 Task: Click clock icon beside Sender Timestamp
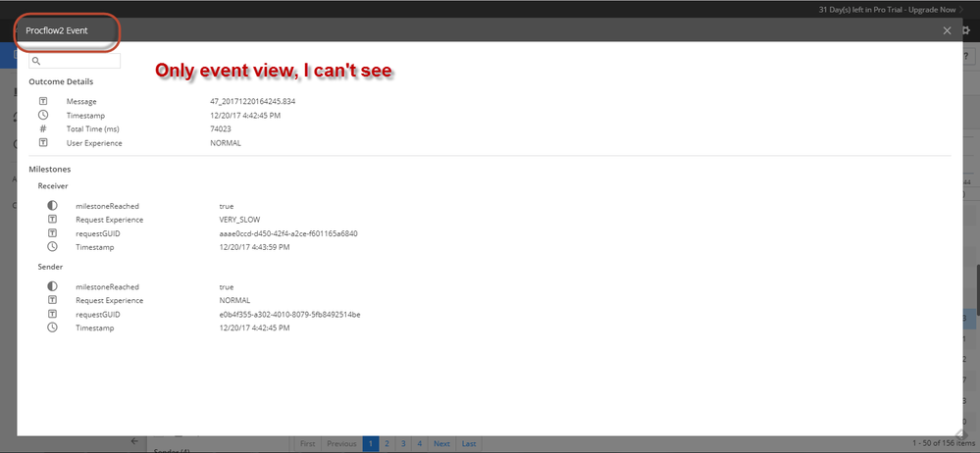click(x=53, y=327)
